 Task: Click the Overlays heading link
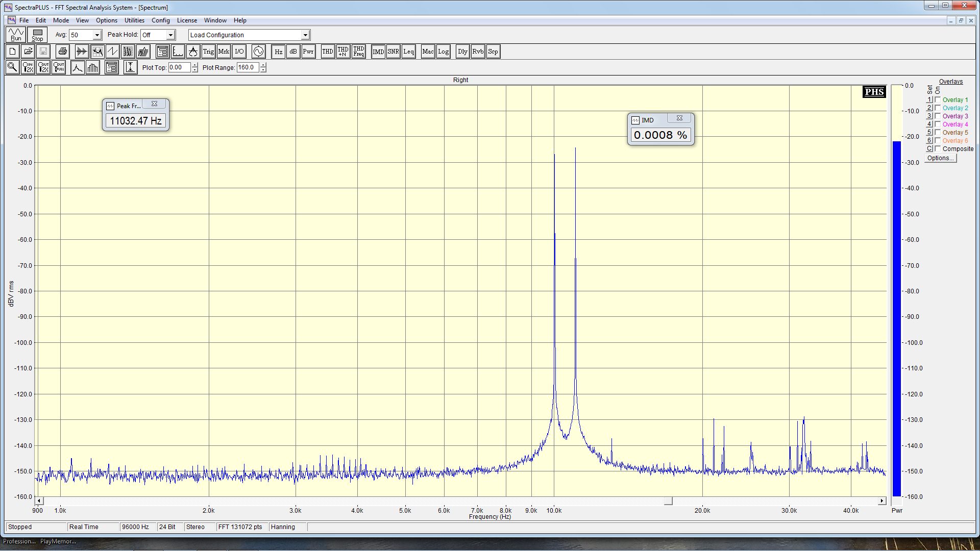(951, 82)
